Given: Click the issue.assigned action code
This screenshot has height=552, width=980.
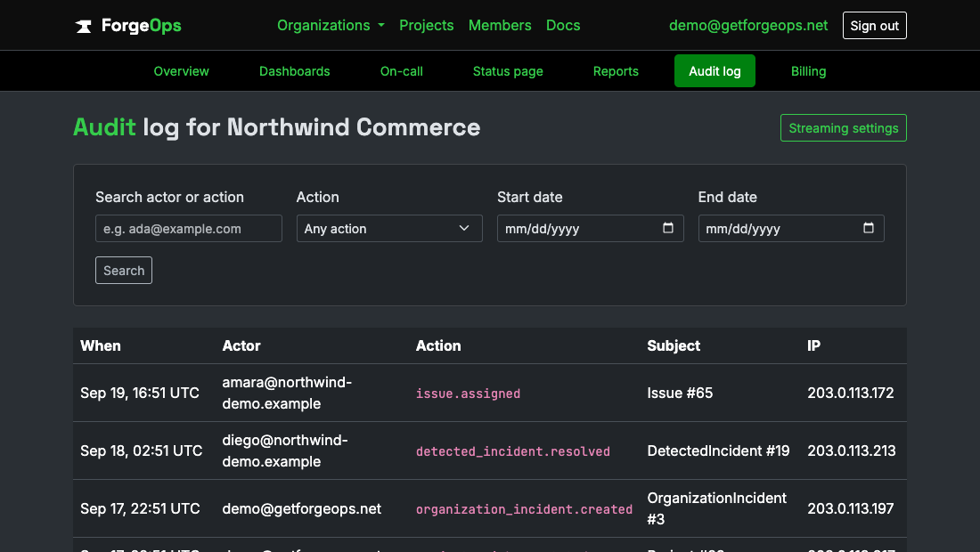Looking at the screenshot, I should coord(468,394).
